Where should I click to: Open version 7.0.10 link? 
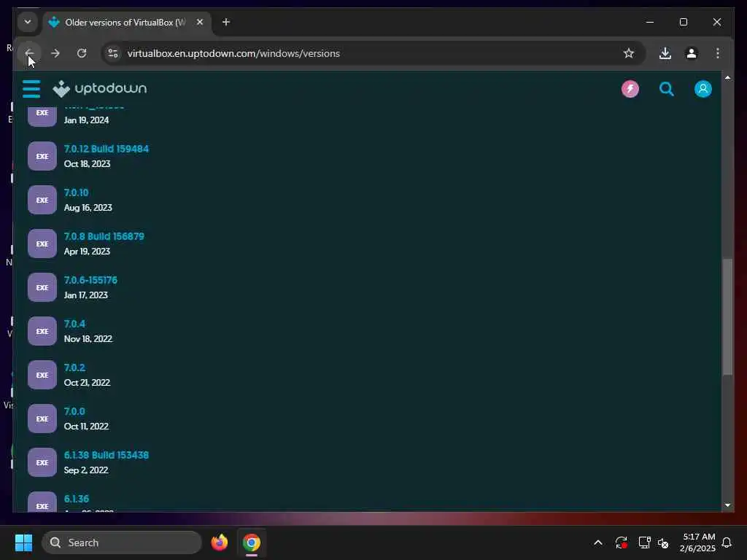pyautogui.click(x=76, y=192)
